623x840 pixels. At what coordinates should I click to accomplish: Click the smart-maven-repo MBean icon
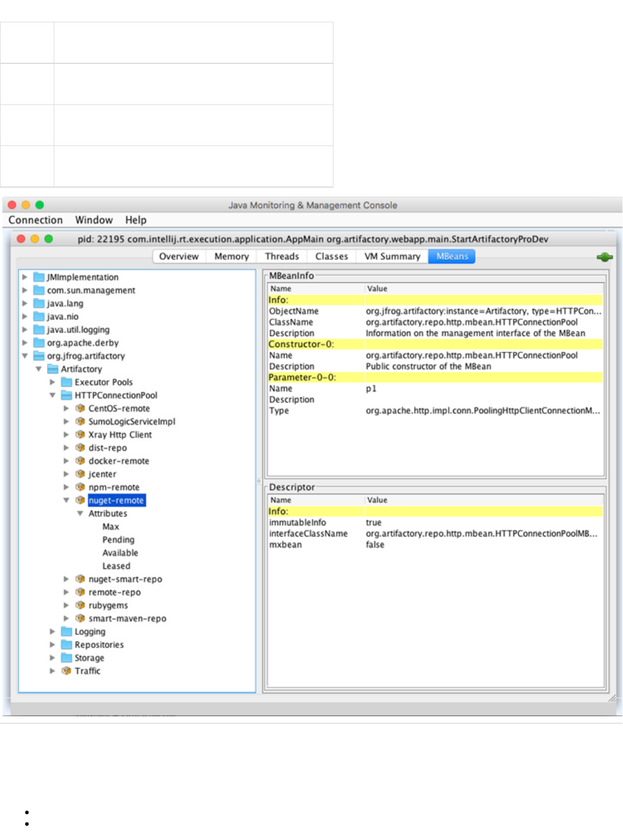point(80,619)
